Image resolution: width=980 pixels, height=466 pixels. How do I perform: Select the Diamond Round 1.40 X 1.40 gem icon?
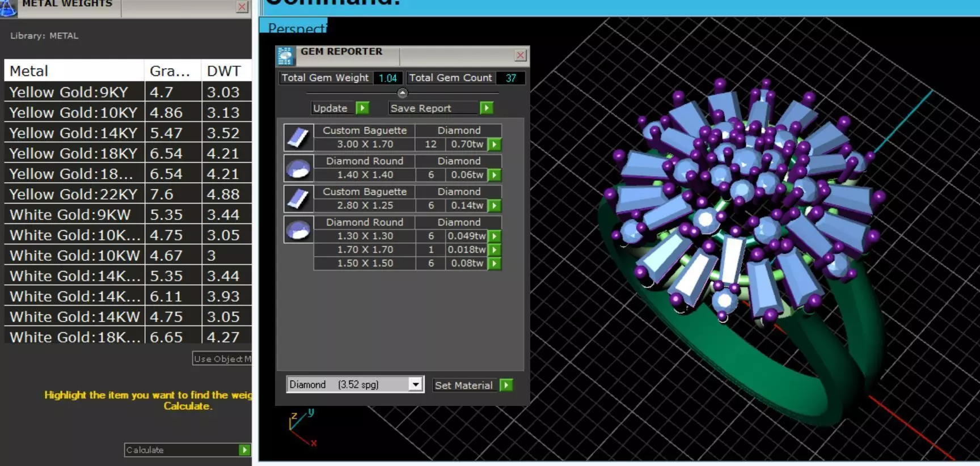coord(298,168)
